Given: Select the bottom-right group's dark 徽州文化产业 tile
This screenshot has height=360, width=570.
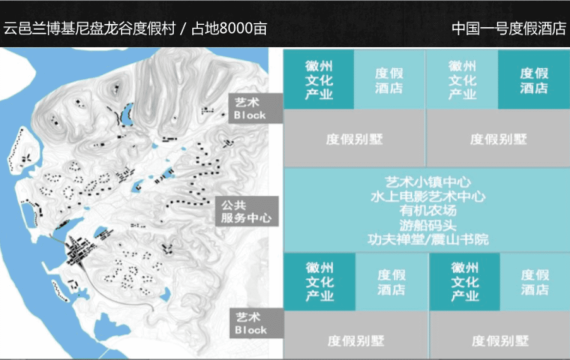Looking at the screenshot, I should tap(465, 282).
